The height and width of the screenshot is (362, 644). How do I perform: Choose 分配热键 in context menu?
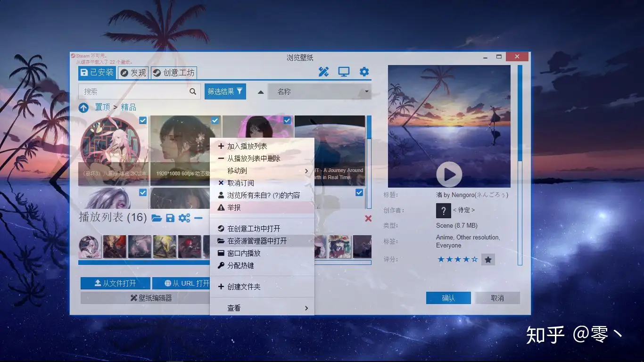(262, 265)
